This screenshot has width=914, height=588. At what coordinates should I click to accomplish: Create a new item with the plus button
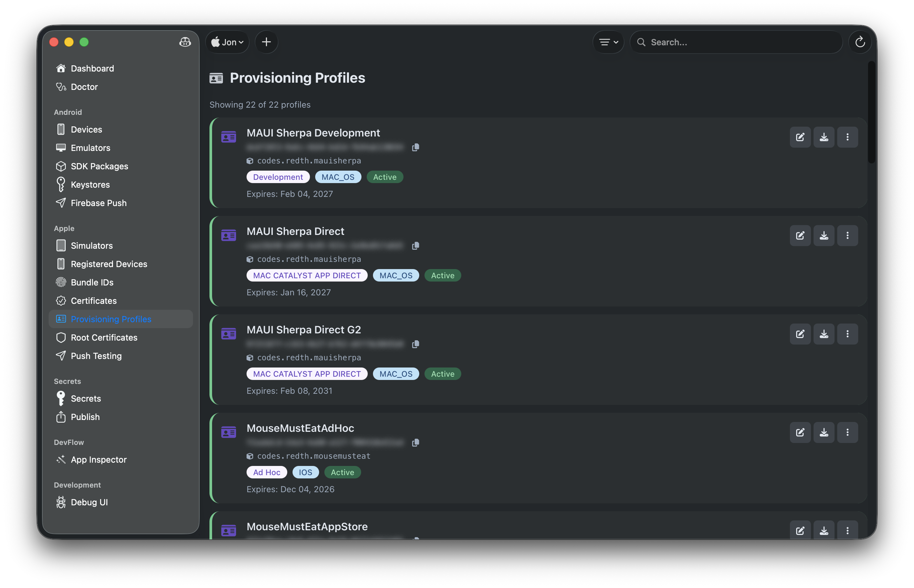click(x=266, y=42)
